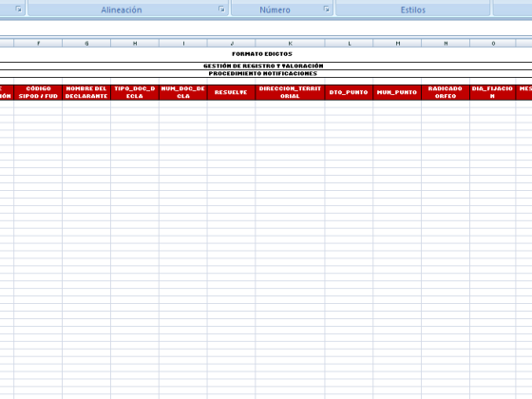Select the NOMBRE DEL DECLARANTE header cell
This screenshot has height=399, width=532.
tap(86, 92)
